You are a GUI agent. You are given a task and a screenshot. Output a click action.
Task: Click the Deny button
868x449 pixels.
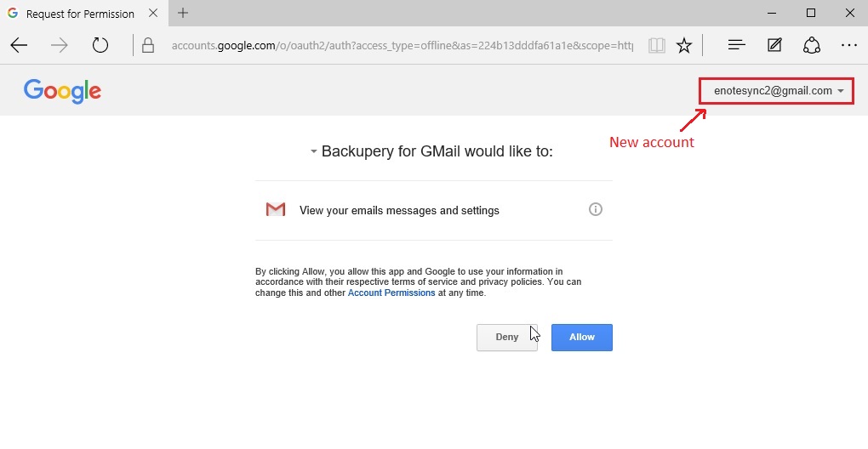(507, 338)
